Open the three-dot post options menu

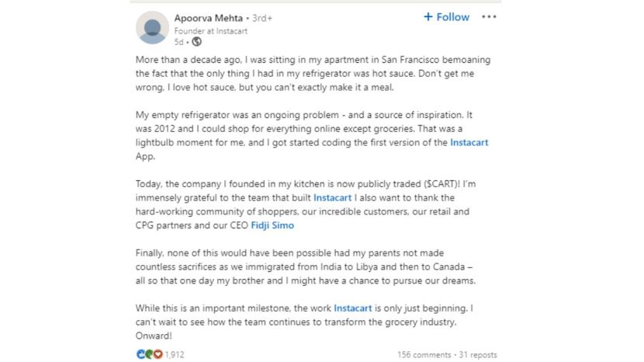click(x=489, y=17)
